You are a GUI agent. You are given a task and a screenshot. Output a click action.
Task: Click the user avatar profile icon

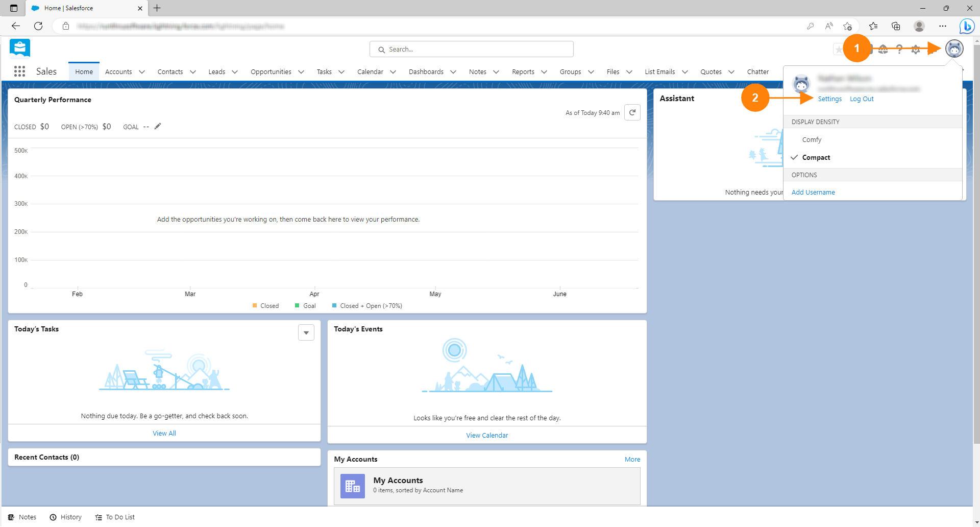954,49
